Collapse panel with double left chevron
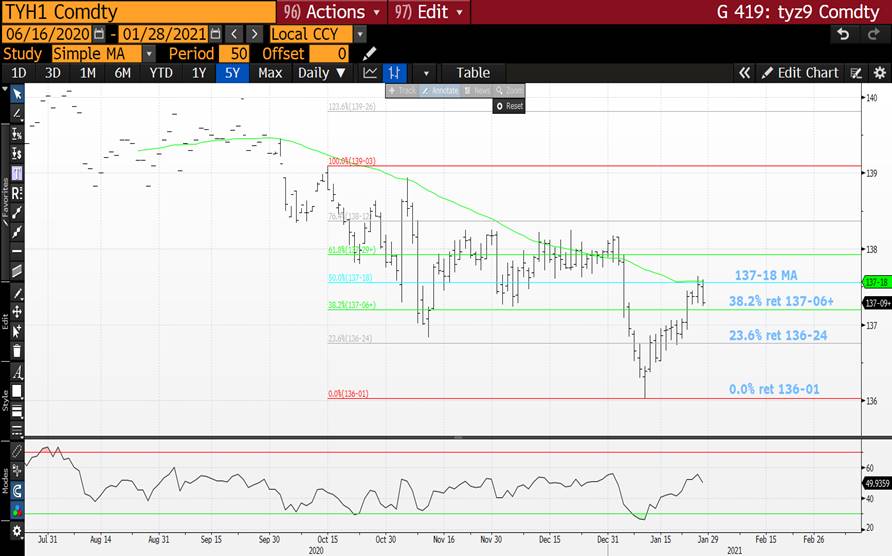The height and width of the screenshot is (556, 892). pos(744,73)
